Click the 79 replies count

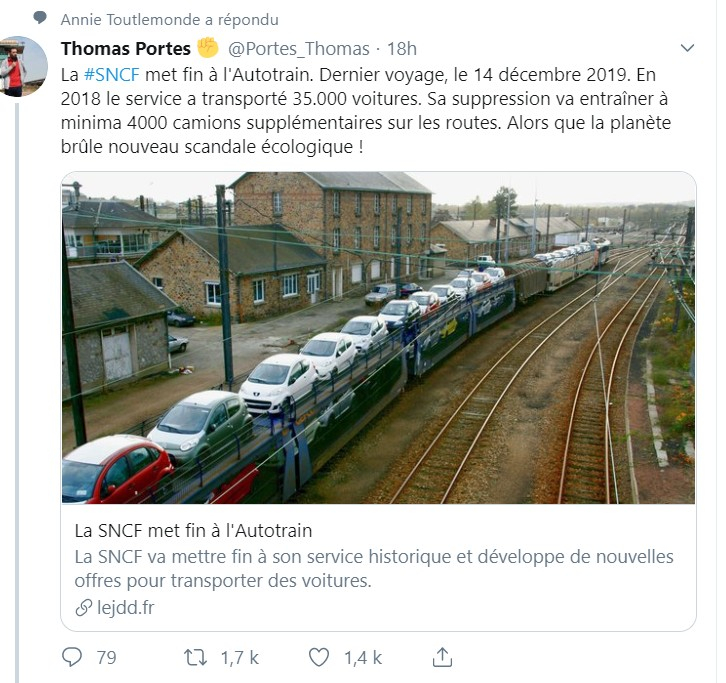click(x=106, y=658)
